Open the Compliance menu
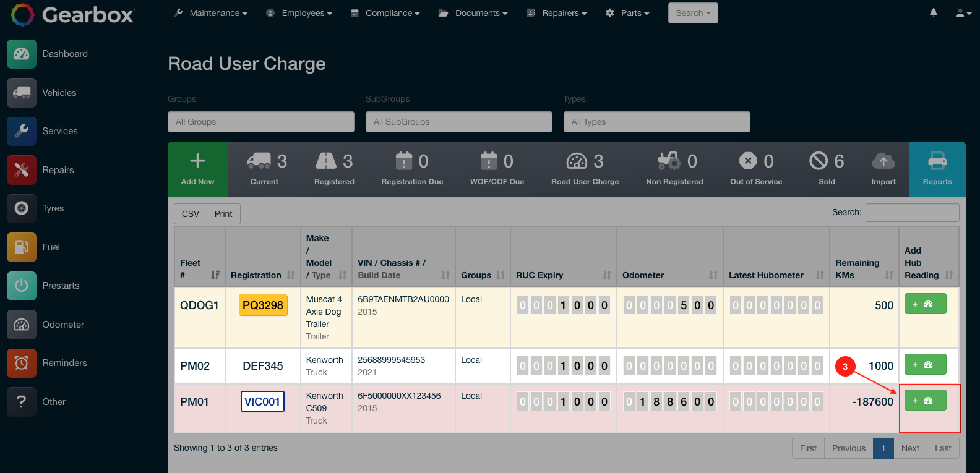This screenshot has height=473, width=980. click(385, 13)
